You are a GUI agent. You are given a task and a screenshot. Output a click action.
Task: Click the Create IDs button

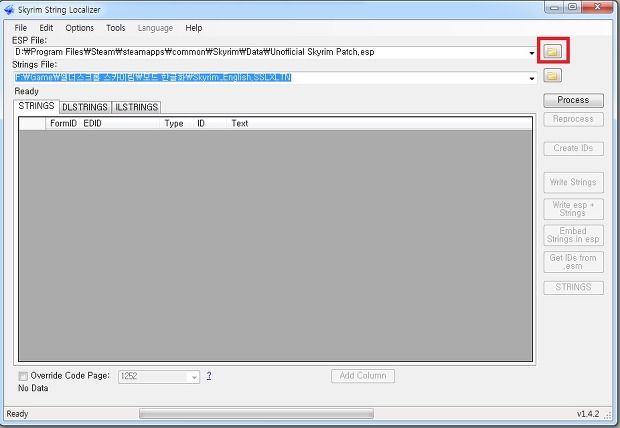[573, 148]
